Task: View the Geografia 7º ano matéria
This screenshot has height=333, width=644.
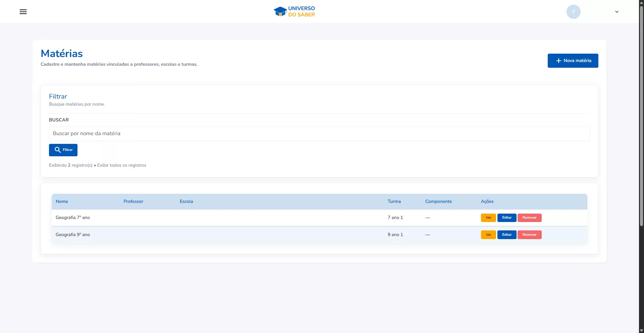Action: (x=488, y=218)
